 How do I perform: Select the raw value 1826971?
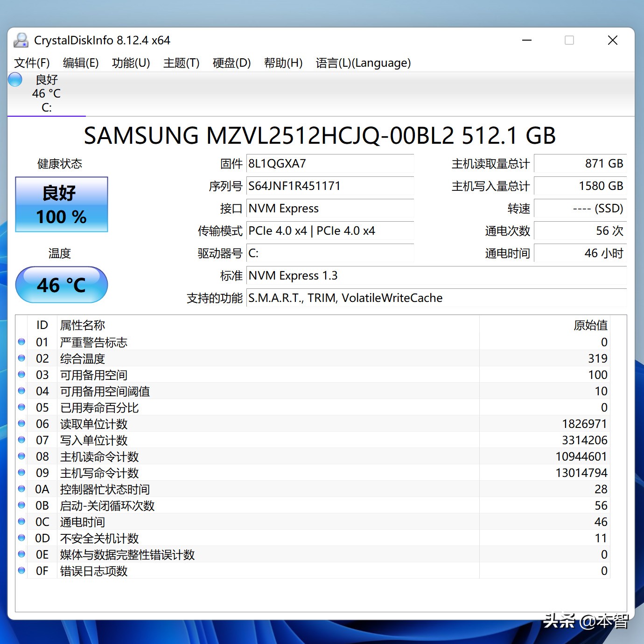[585, 424]
